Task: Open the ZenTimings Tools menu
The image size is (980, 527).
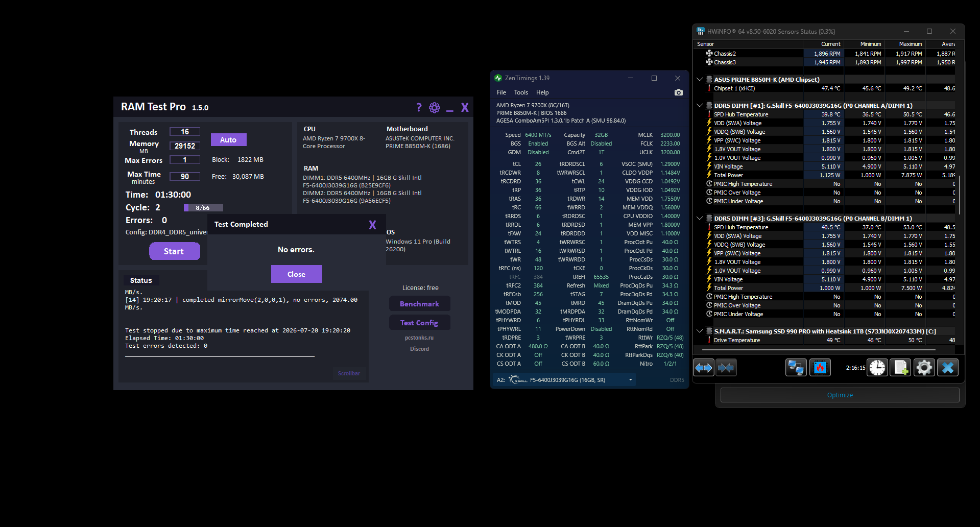Action: click(521, 92)
